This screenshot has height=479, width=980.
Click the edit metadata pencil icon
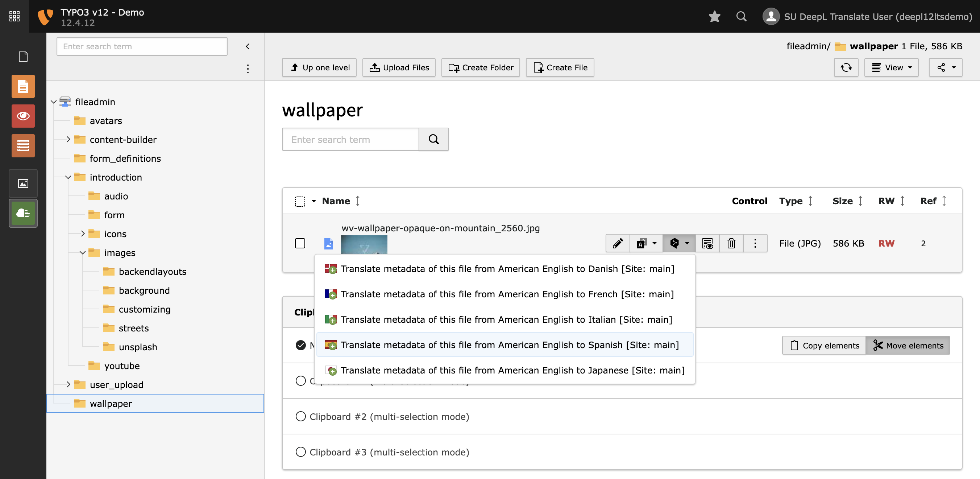[618, 243]
